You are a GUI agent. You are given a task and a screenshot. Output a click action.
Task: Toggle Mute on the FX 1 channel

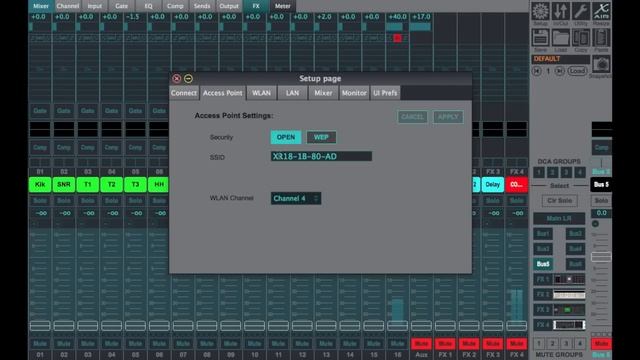445,344
